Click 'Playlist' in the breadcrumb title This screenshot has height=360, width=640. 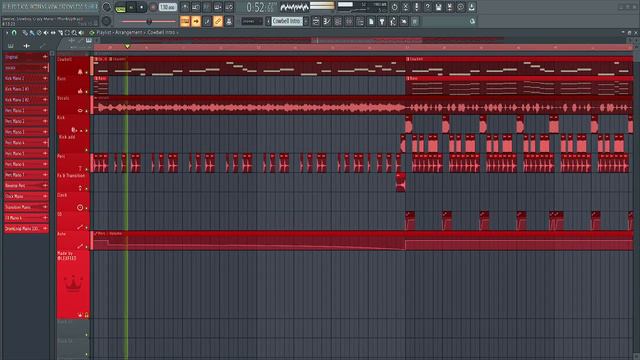click(104, 32)
